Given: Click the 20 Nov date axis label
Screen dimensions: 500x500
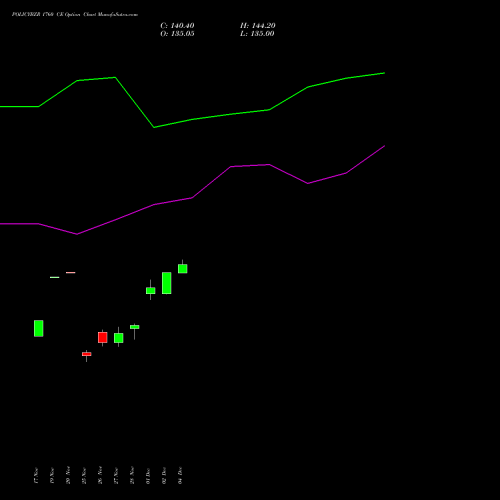Looking at the screenshot, I should click(68, 475).
